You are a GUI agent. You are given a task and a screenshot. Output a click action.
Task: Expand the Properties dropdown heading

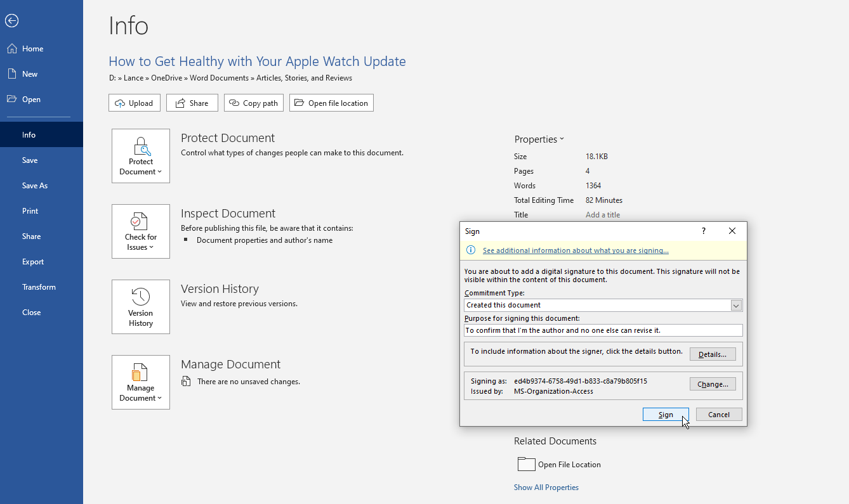(539, 139)
